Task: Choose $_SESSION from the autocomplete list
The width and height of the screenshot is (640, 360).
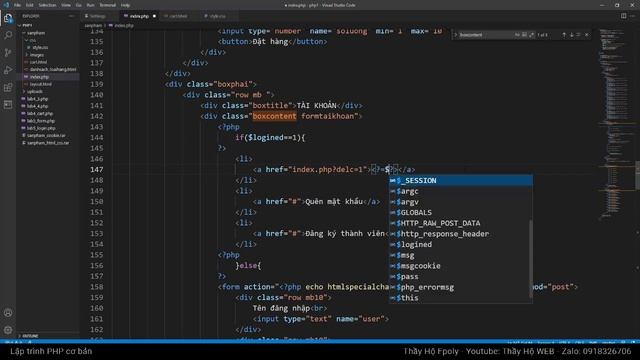Action: pyautogui.click(x=460, y=180)
